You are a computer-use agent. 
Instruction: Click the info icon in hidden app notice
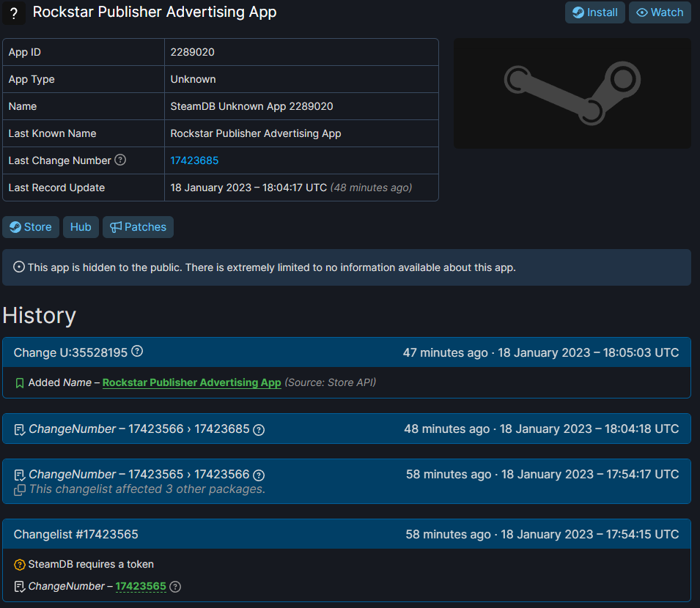pos(19,267)
